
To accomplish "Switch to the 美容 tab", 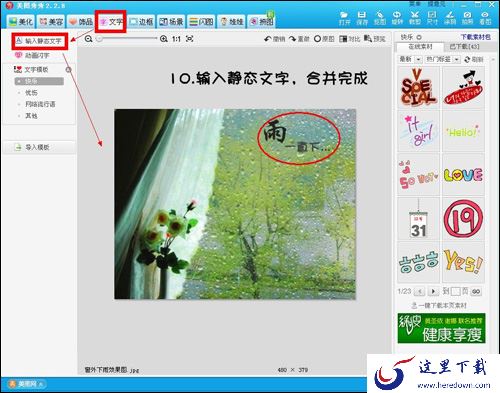I will [x=51, y=22].
